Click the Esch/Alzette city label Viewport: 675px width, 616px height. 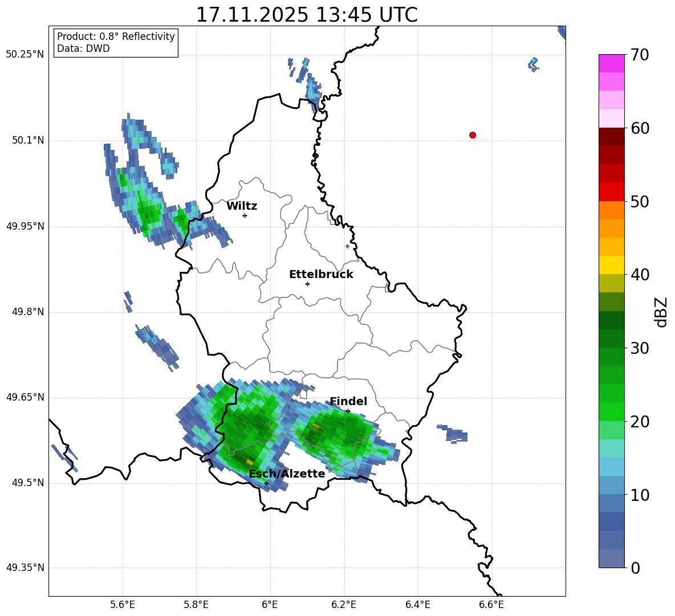pos(287,474)
